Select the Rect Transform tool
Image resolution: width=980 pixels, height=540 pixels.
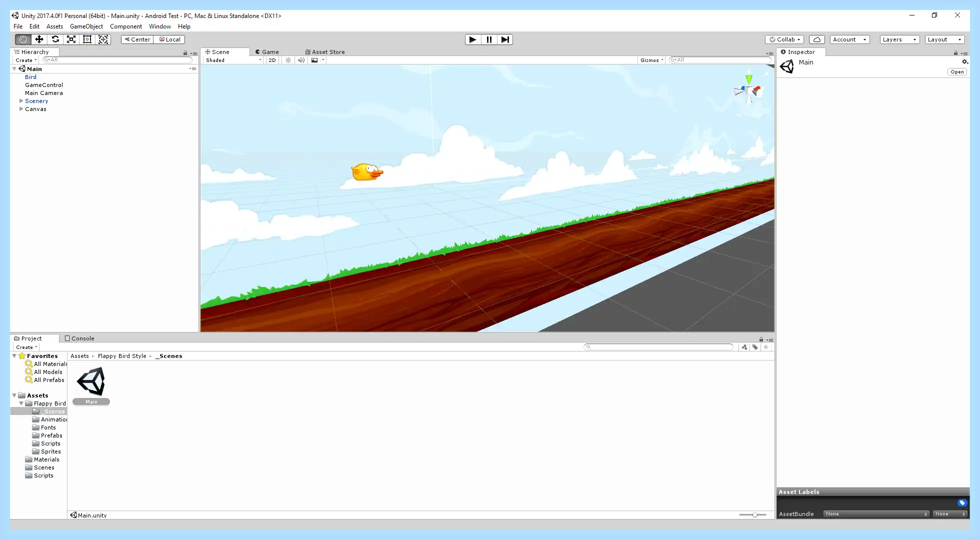pos(87,39)
